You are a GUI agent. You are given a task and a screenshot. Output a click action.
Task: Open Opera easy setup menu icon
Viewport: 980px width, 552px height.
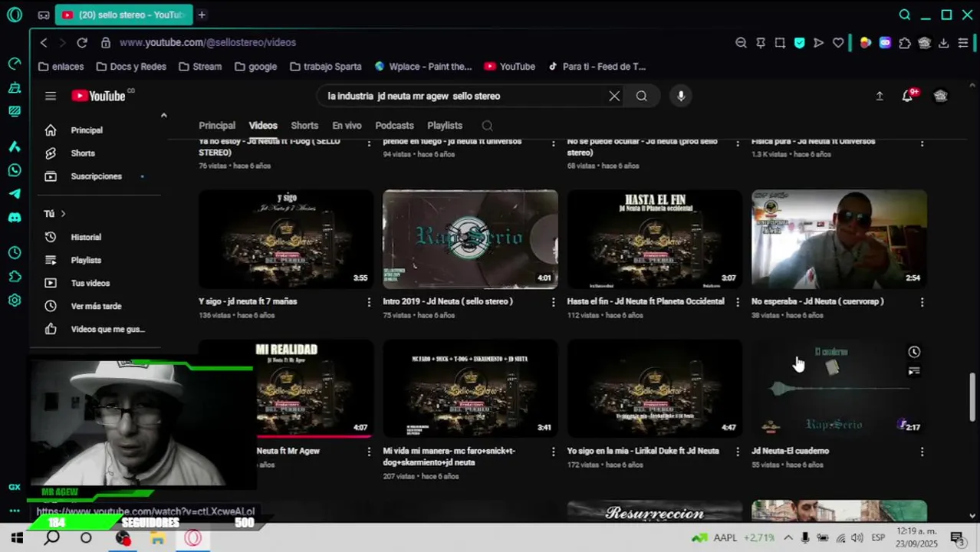963,43
